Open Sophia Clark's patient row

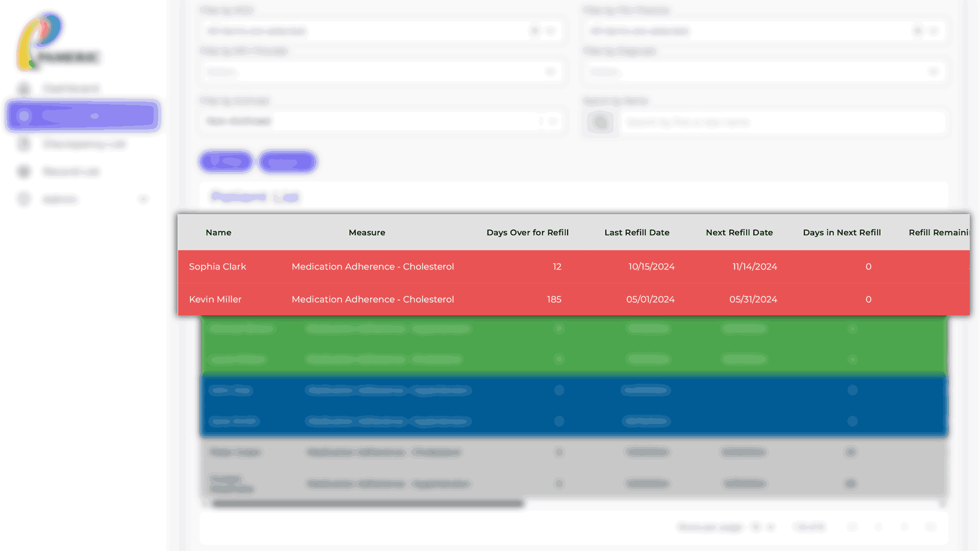click(217, 267)
